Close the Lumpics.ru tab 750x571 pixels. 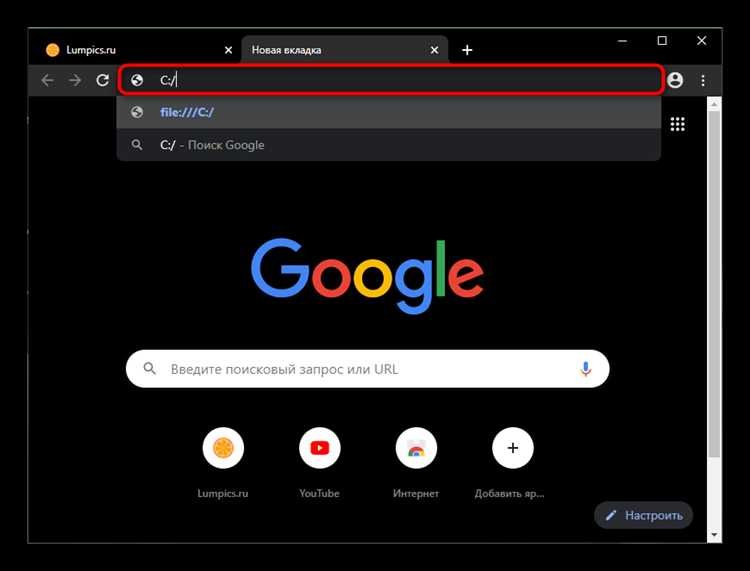pos(228,50)
